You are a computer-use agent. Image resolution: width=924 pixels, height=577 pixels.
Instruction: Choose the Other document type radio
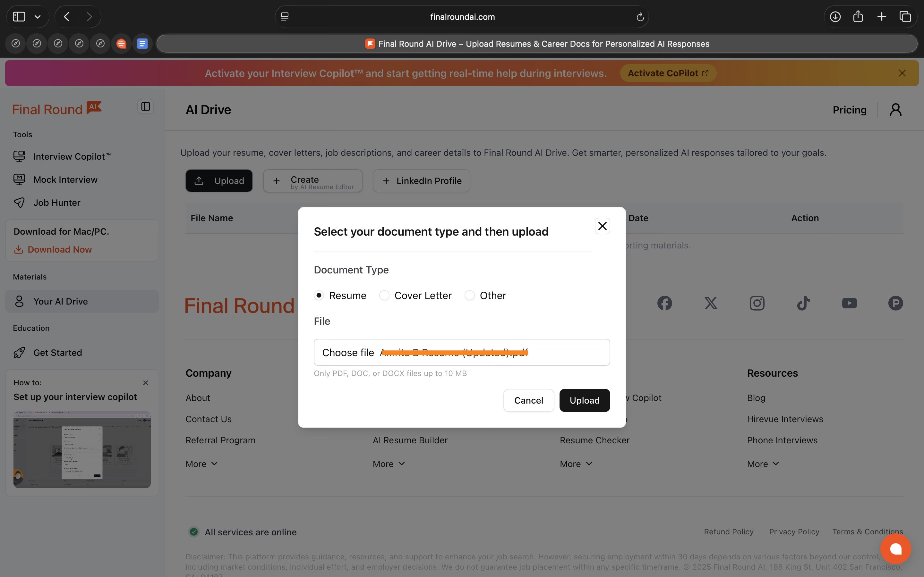pyautogui.click(x=469, y=295)
